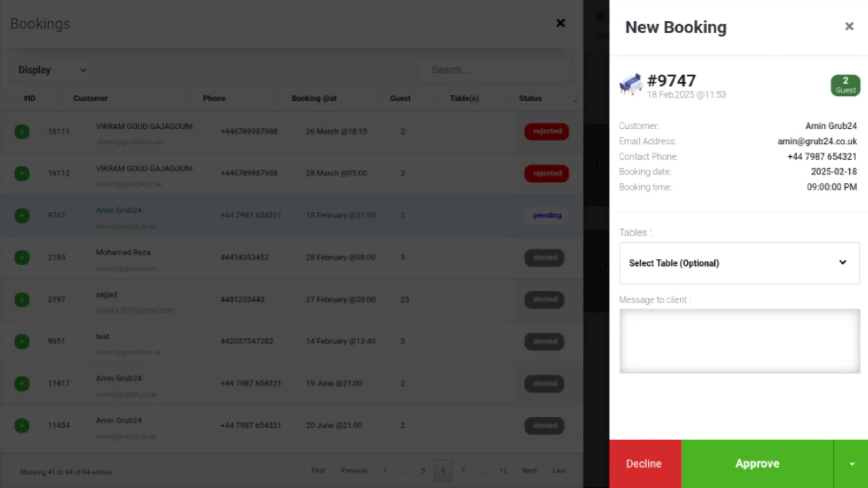Sort by the Status column header
The image size is (868, 488).
pos(530,98)
